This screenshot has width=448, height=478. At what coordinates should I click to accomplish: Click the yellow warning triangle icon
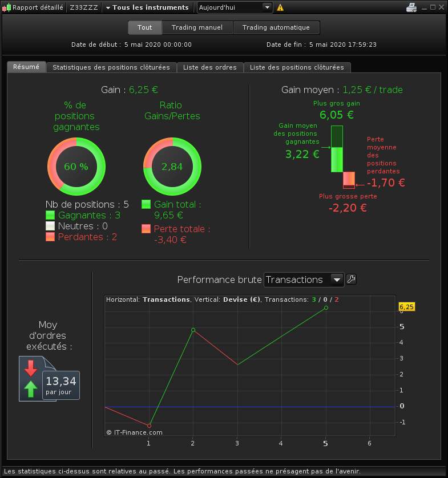click(280, 7)
